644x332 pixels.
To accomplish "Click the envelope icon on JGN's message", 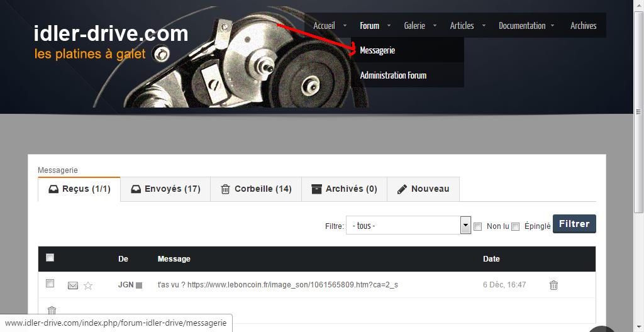I will click(73, 285).
